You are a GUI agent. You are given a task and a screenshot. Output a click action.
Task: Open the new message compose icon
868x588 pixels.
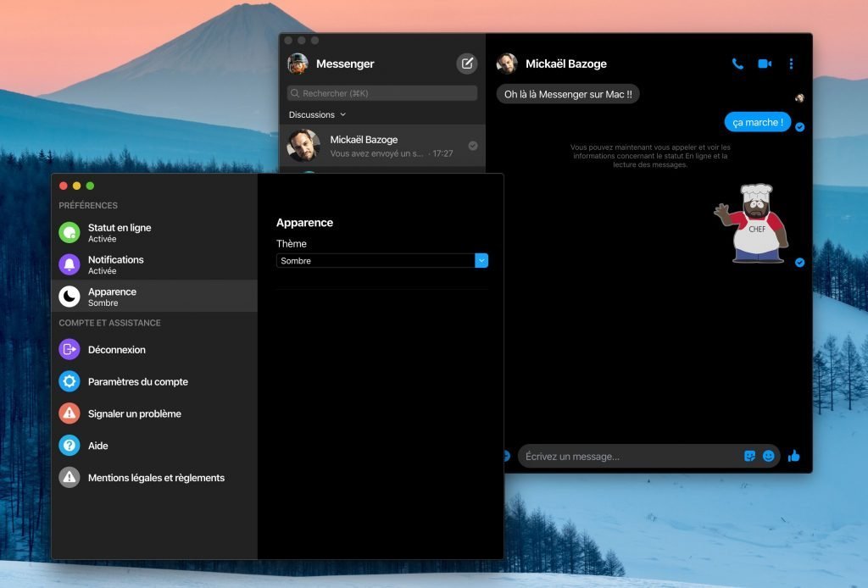coord(466,64)
